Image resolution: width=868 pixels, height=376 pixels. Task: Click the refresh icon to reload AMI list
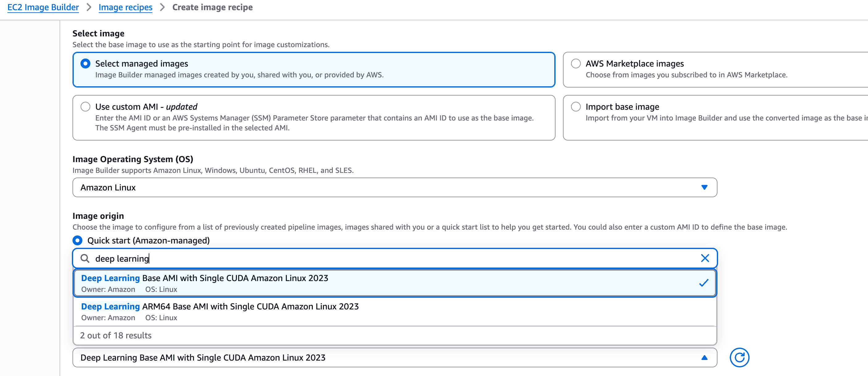(x=739, y=357)
